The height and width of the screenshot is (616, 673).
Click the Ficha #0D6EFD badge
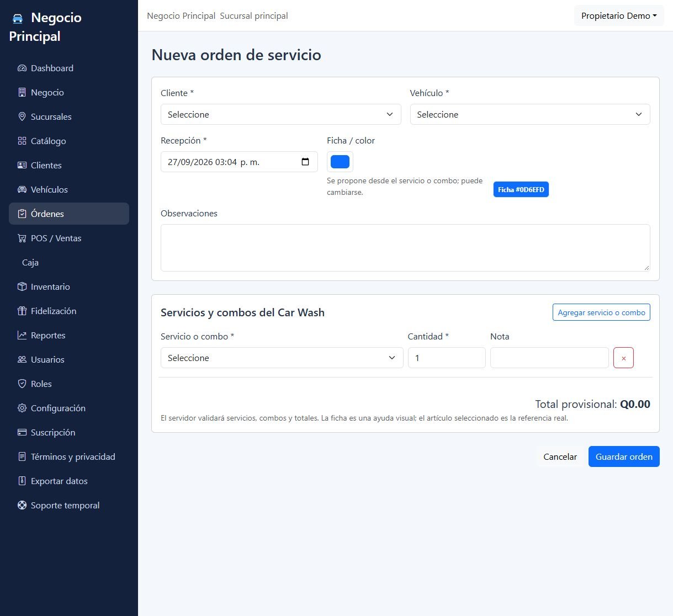pos(521,189)
